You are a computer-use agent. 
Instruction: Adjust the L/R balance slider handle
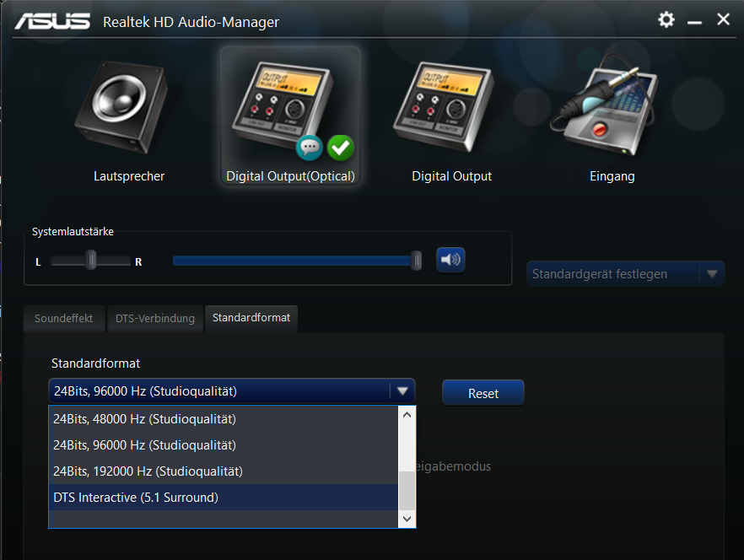click(90, 260)
